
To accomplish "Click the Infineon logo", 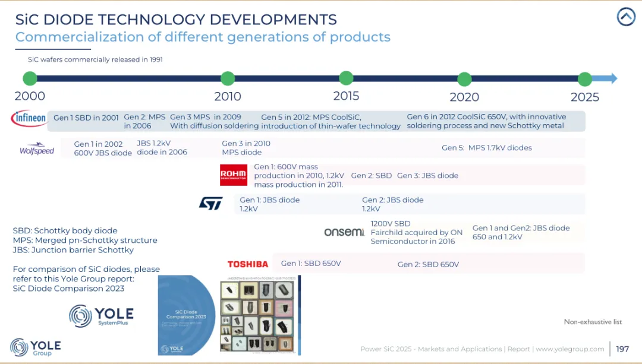I will (x=29, y=118).
